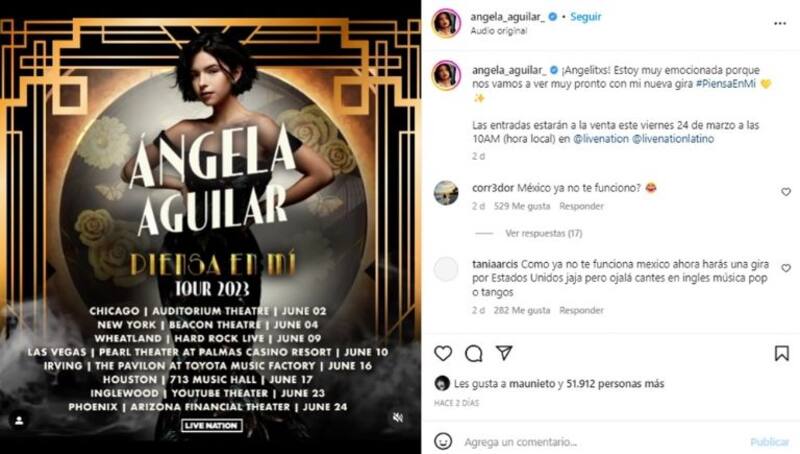Like the post with the heart icon

click(x=443, y=353)
